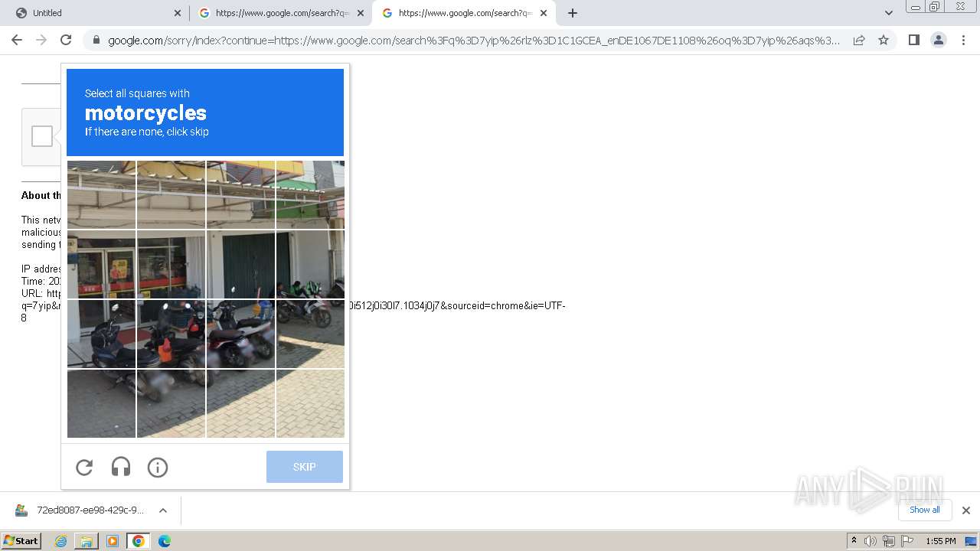Close the downloads bar
The height and width of the screenshot is (551, 980).
coord(966,510)
